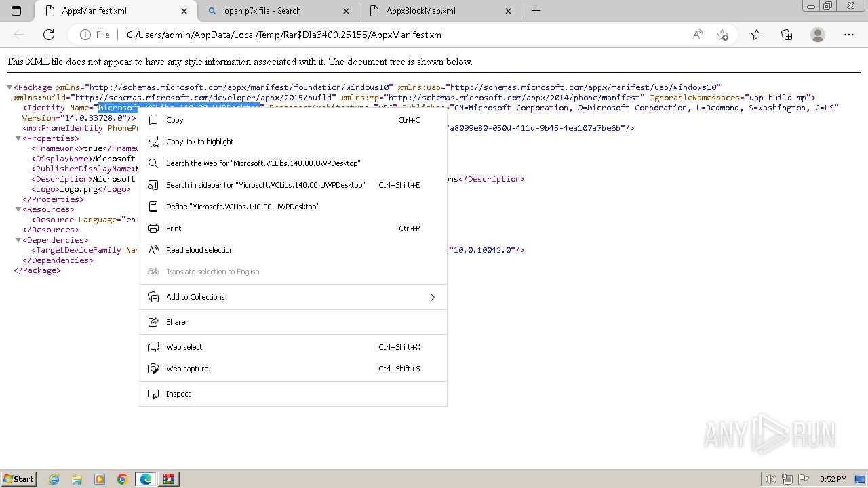The height and width of the screenshot is (488, 868).
Task: Close the AppxBlockMap.xml tab
Action: pyautogui.click(x=509, y=11)
